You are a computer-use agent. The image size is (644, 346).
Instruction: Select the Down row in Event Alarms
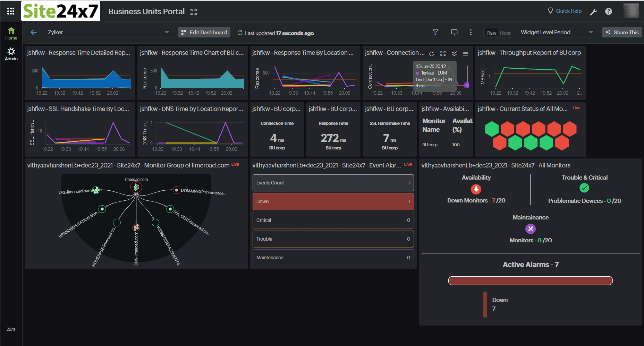coord(333,201)
